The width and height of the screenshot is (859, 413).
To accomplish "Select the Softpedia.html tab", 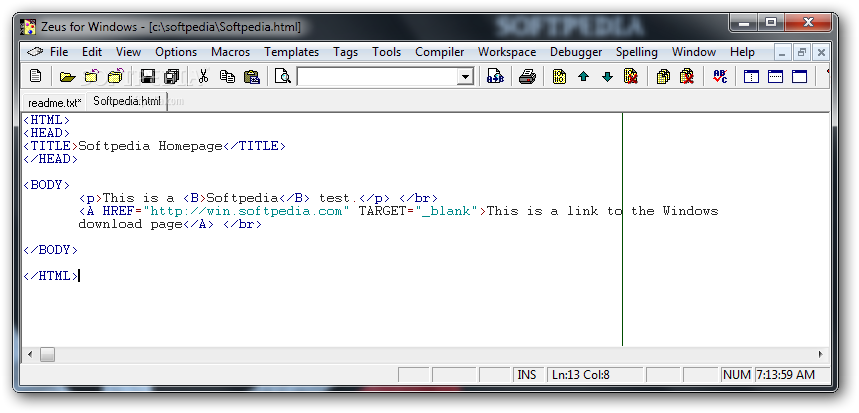I will coord(127,101).
